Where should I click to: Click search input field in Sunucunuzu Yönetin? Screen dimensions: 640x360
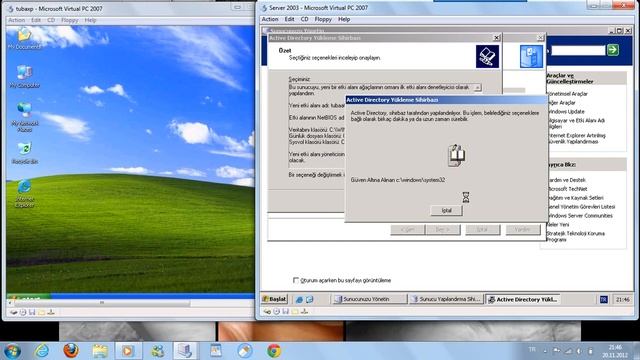coord(578,51)
